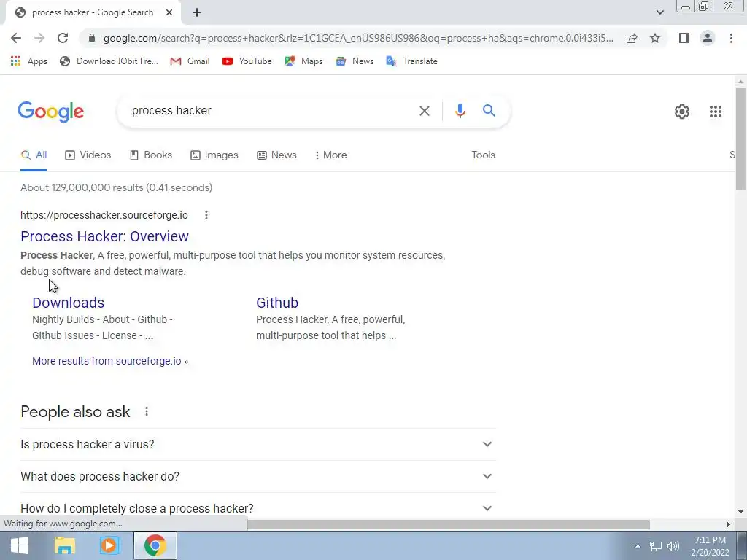The image size is (747, 560).
Task: Click the browser forward arrow
Action: [39, 38]
